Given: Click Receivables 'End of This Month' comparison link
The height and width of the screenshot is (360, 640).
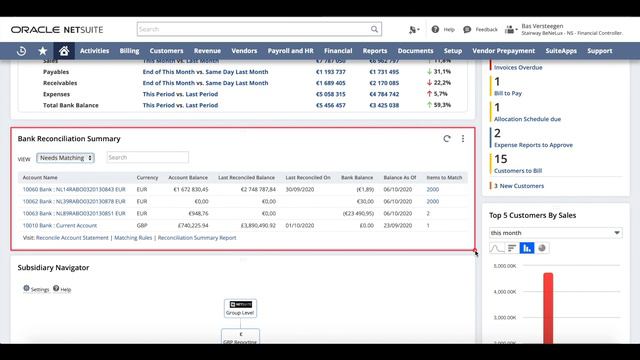Looking at the screenshot, I should (x=205, y=83).
